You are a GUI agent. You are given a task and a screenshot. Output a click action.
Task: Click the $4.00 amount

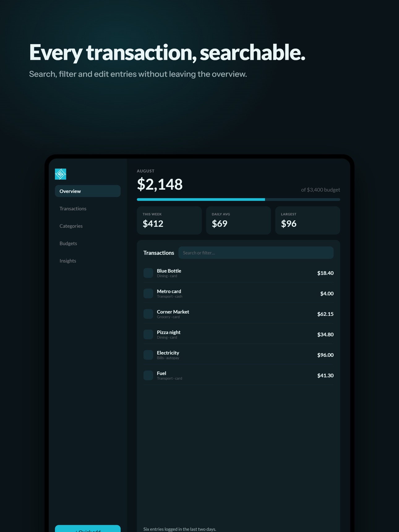(x=327, y=293)
